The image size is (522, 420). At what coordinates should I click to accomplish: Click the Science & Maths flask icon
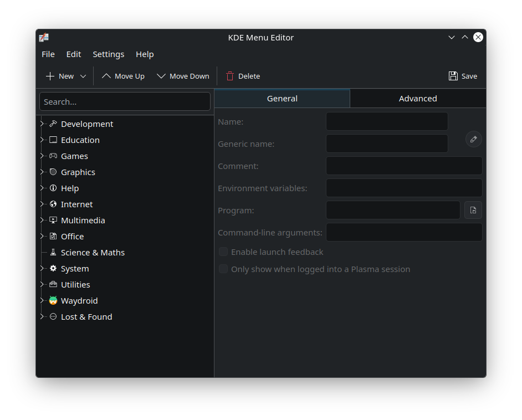(53, 252)
